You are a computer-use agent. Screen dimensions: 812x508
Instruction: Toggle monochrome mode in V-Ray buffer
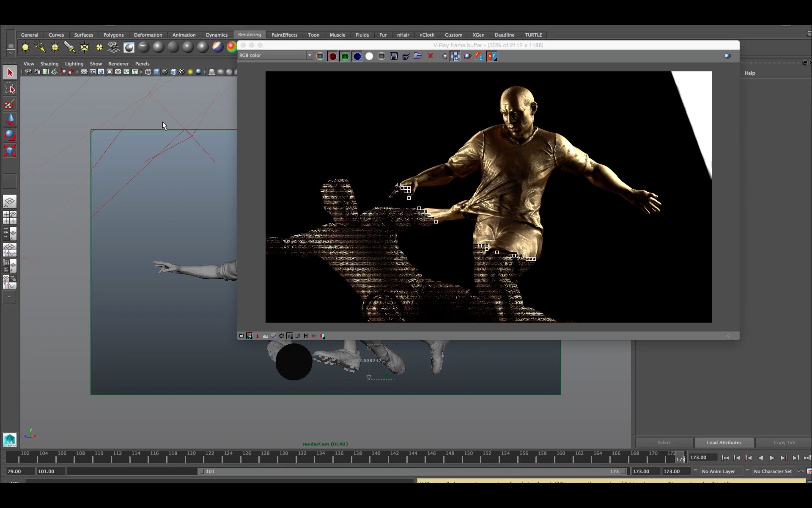click(x=381, y=56)
